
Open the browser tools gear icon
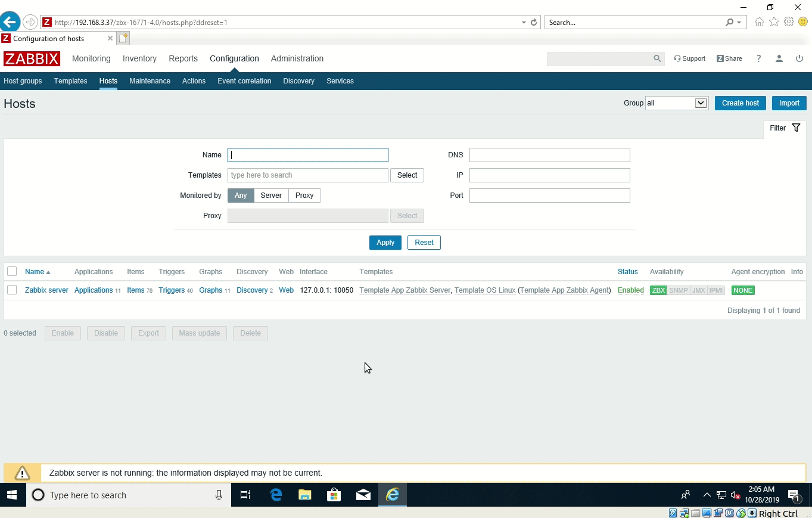tap(789, 22)
